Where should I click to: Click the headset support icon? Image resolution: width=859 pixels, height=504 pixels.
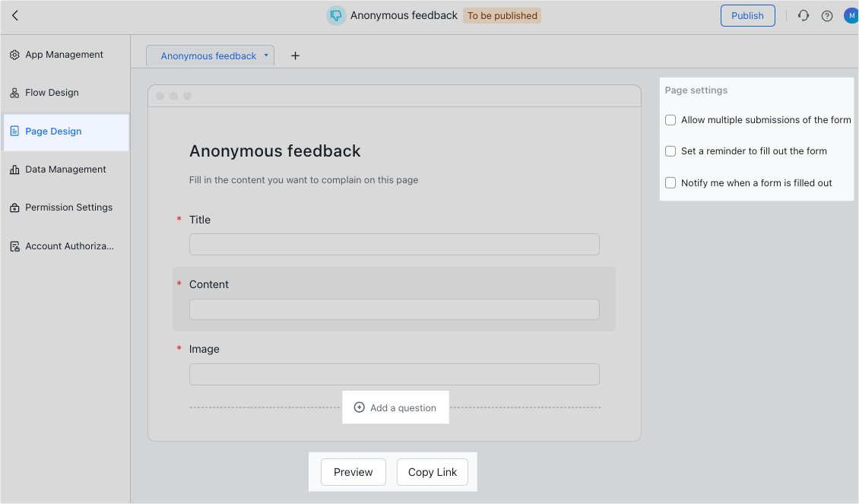point(804,15)
